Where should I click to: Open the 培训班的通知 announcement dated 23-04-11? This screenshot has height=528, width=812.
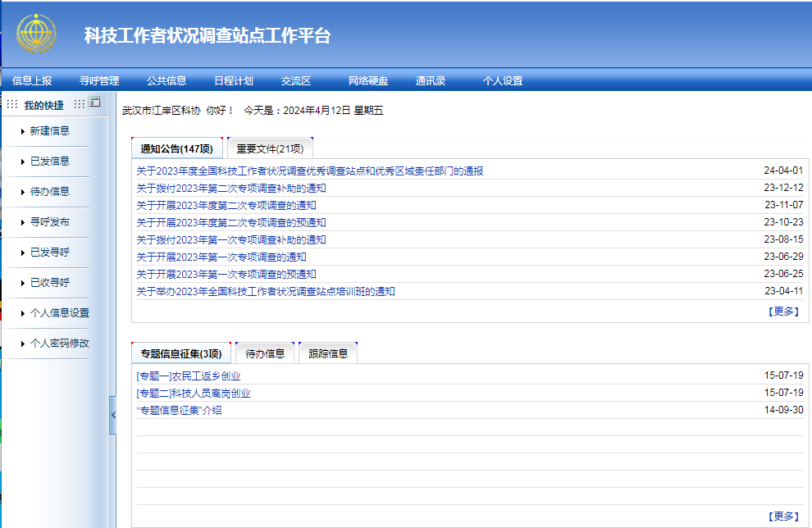pos(265,292)
